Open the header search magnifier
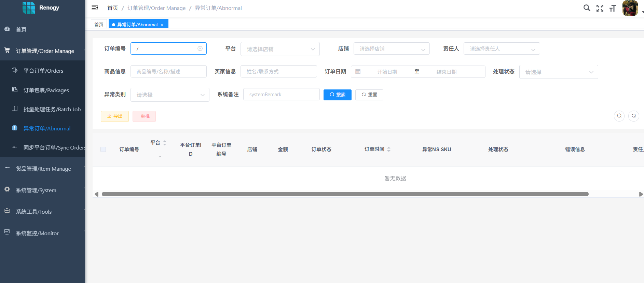Image resolution: width=644 pixels, height=283 pixels. pos(587,8)
